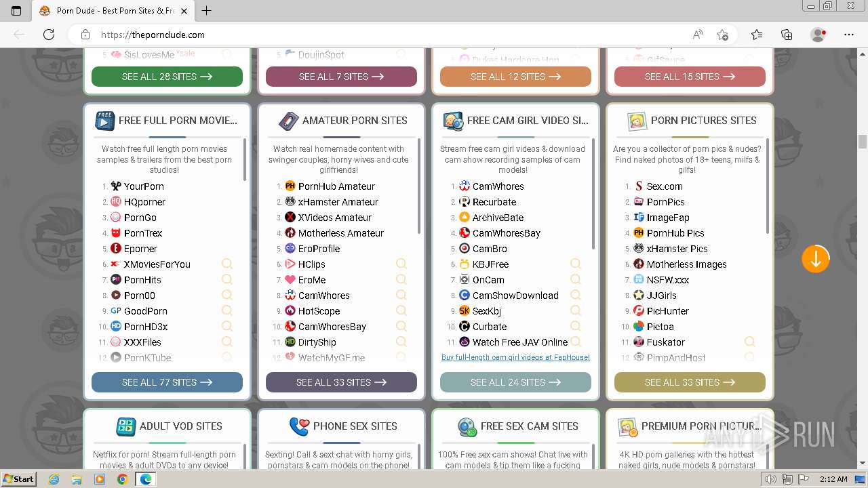
Task: Close the Porn Dude browser tab
Action: [185, 11]
